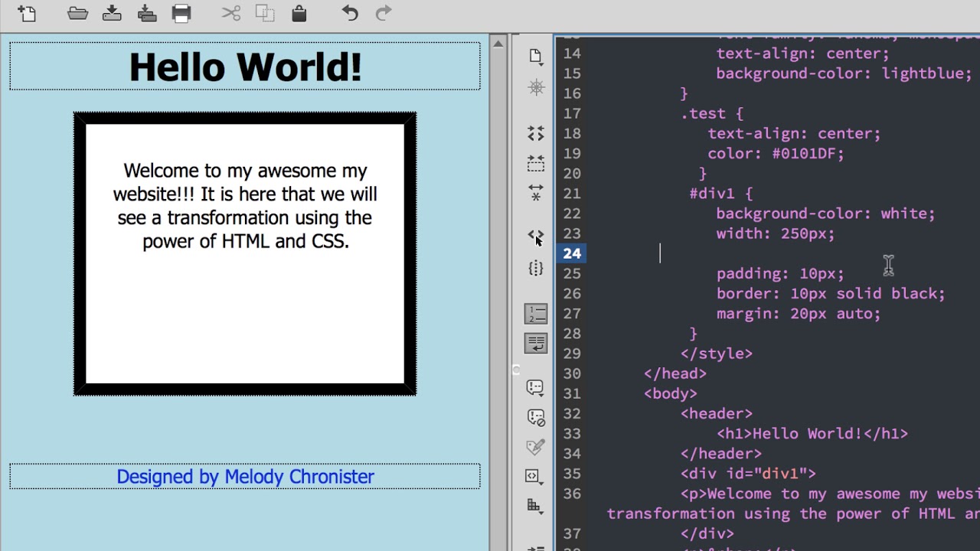The image size is (980, 551).
Task: Click the opening <body> tag
Action: click(671, 393)
